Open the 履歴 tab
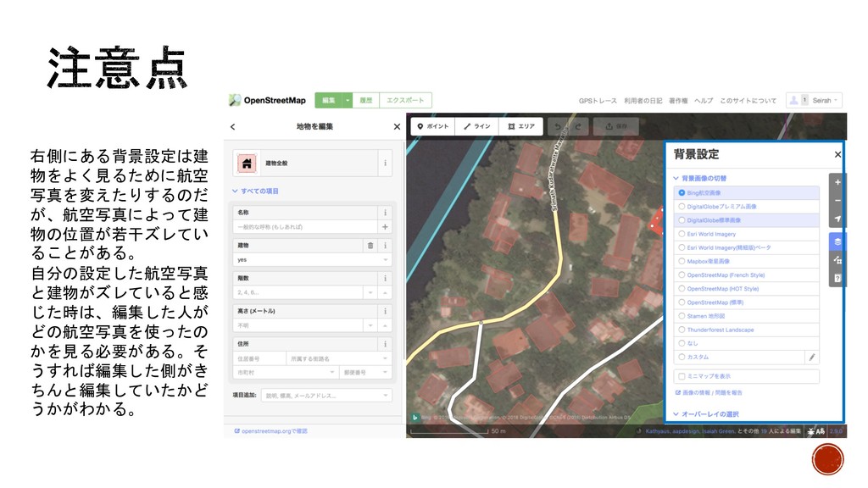 [x=366, y=100]
